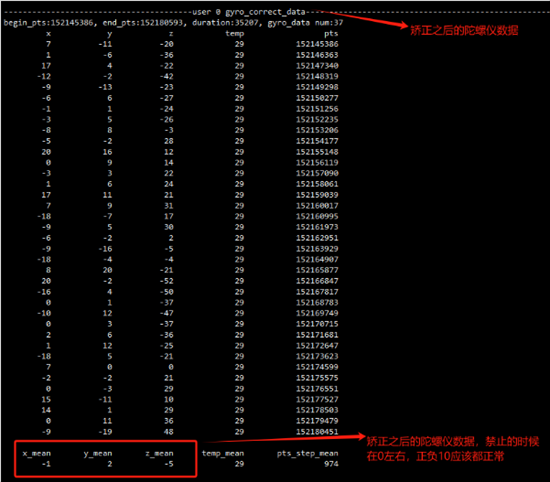The image size is (550, 482).
Task: Click the y_mean value 2
Action: point(110,464)
